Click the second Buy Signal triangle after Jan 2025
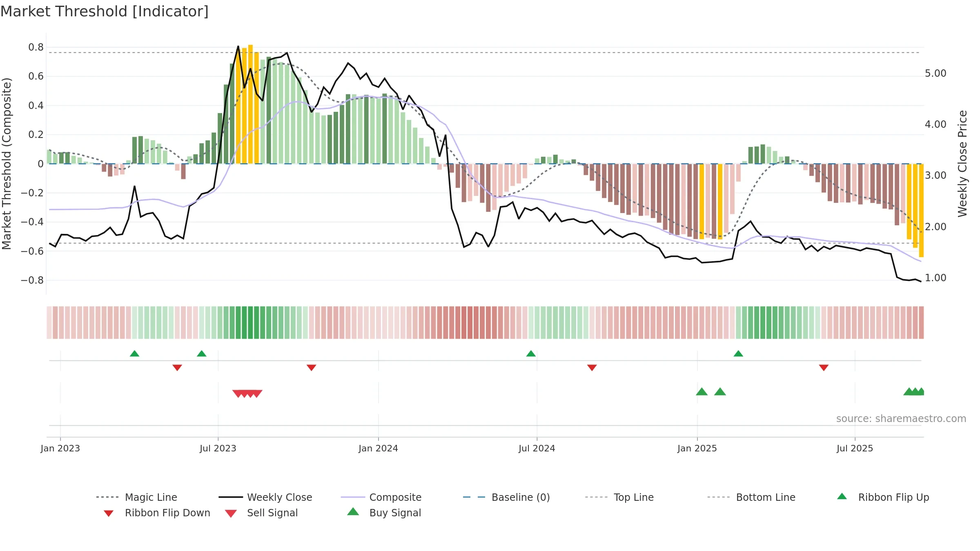Image resolution: width=980 pixels, height=551 pixels. [720, 392]
